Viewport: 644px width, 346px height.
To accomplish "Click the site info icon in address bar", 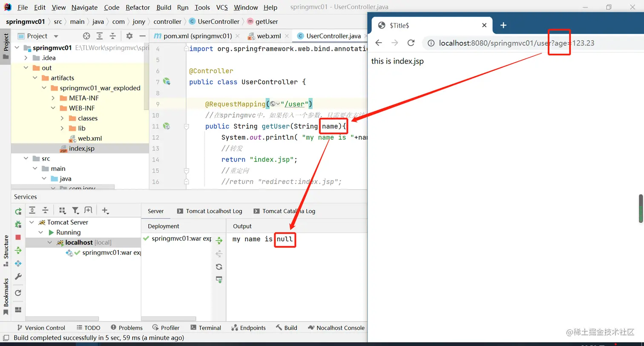I will click(x=431, y=43).
